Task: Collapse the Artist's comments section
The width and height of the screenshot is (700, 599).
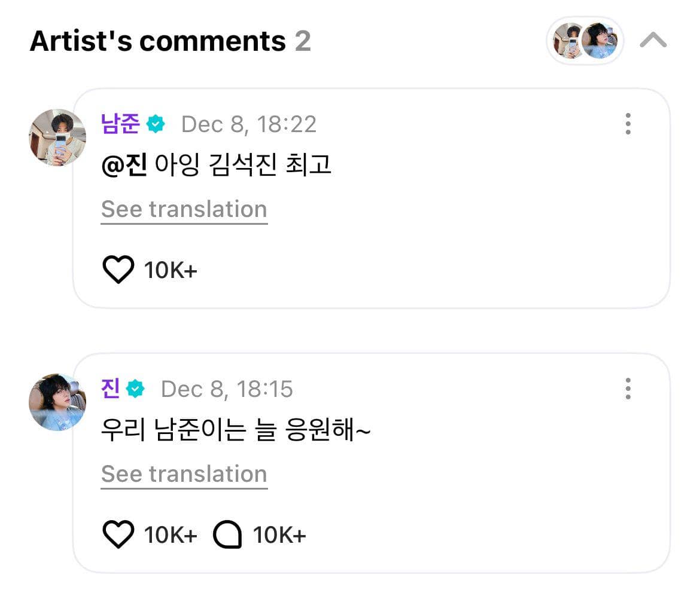Action: [655, 41]
